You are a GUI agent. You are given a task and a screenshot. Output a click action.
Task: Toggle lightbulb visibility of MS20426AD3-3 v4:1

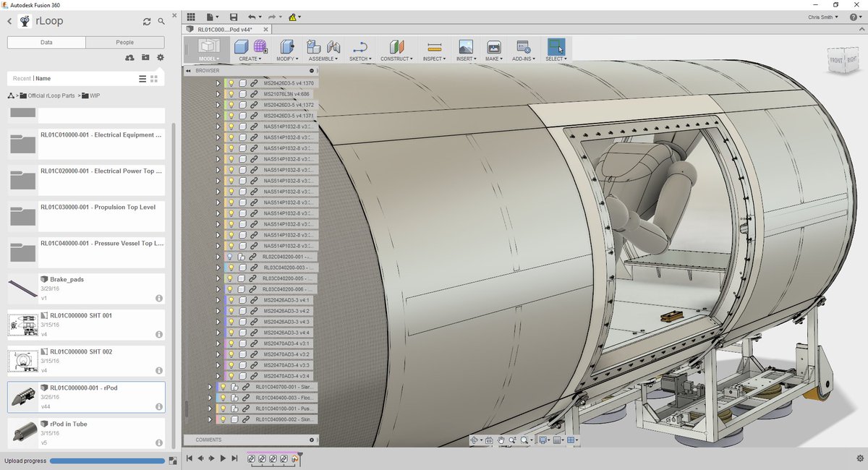[231, 300]
